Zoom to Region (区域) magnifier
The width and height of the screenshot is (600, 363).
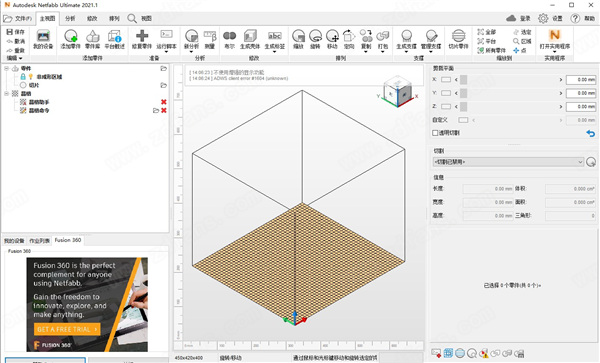(522, 41)
